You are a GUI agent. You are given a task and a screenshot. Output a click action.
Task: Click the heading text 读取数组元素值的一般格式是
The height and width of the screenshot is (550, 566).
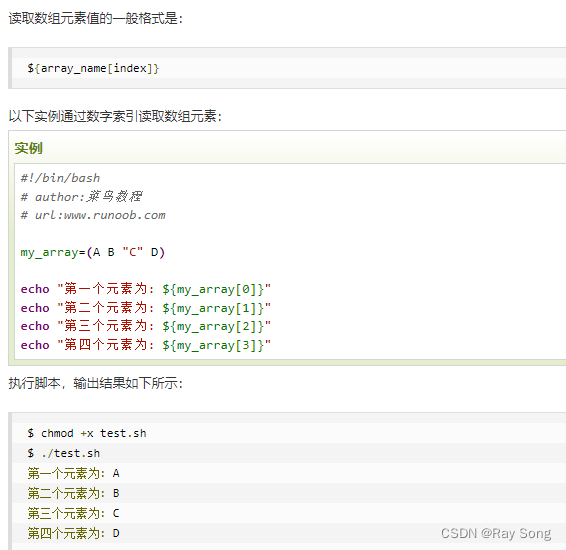pyautogui.click(x=95, y=18)
